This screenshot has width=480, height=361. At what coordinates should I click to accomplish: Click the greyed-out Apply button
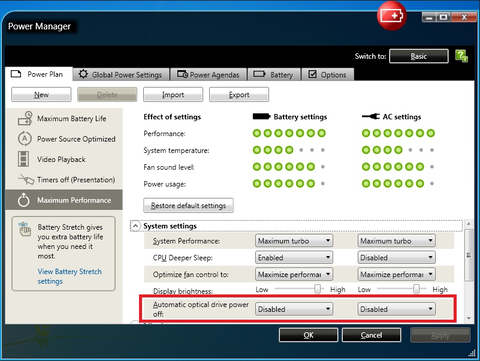tap(440, 335)
